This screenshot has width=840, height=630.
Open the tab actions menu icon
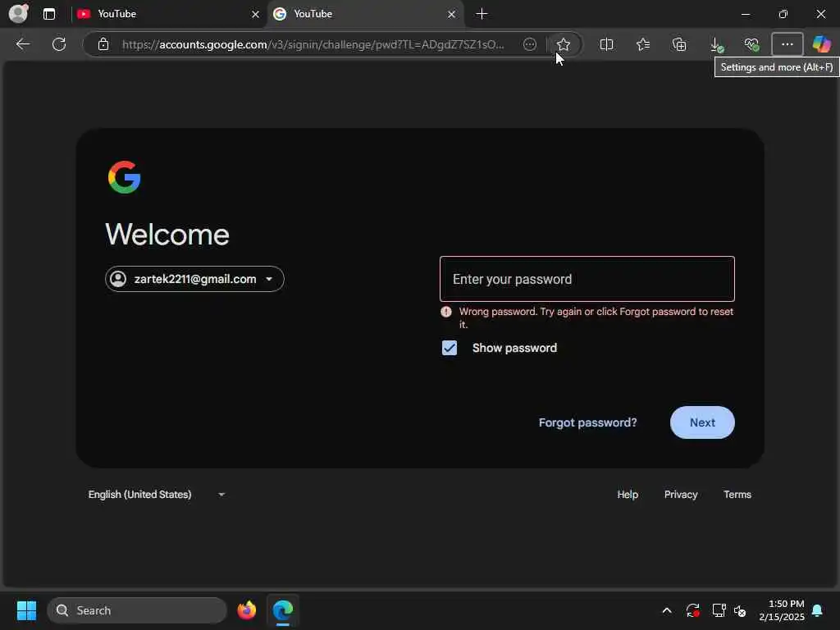click(49, 14)
